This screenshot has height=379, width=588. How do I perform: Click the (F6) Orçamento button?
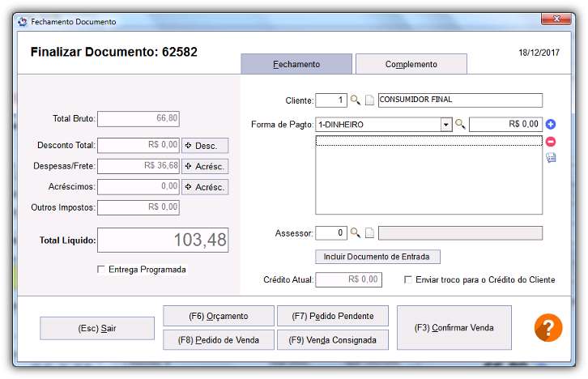[219, 316]
